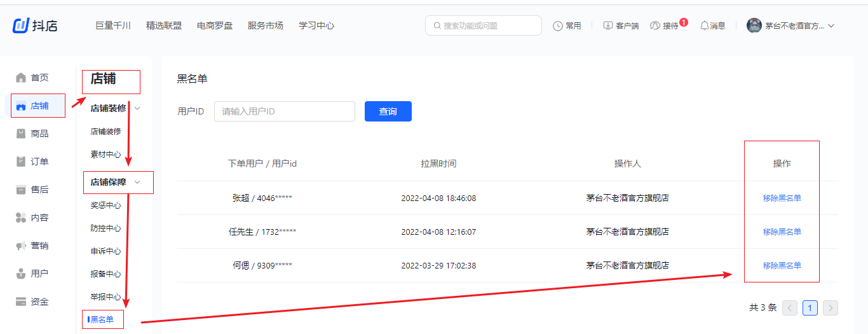Open 首页 home icon in sidebar
Viewport: 868px width, 334px height.
click(21, 78)
